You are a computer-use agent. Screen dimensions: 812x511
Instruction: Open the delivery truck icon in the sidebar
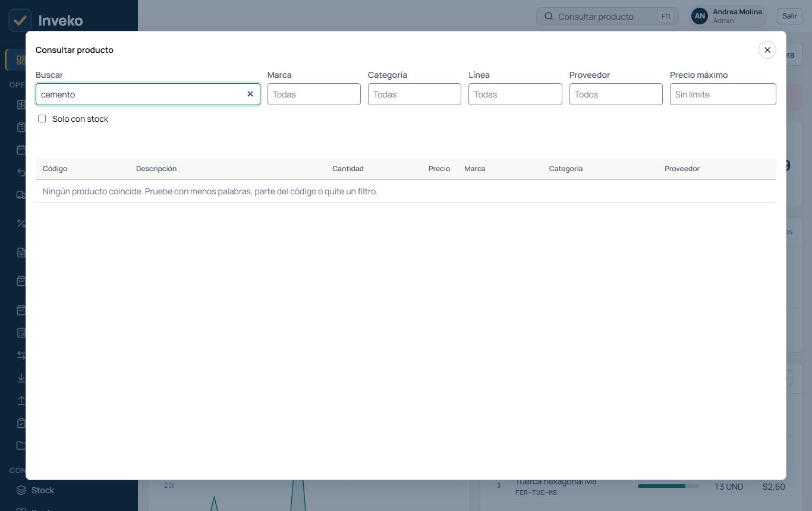click(x=21, y=195)
